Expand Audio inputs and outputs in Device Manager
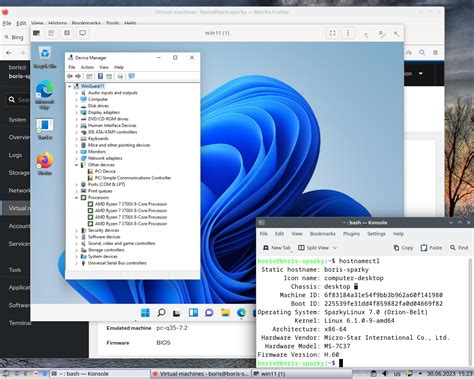Viewport: 474px width, 379px height. click(x=76, y=93)
